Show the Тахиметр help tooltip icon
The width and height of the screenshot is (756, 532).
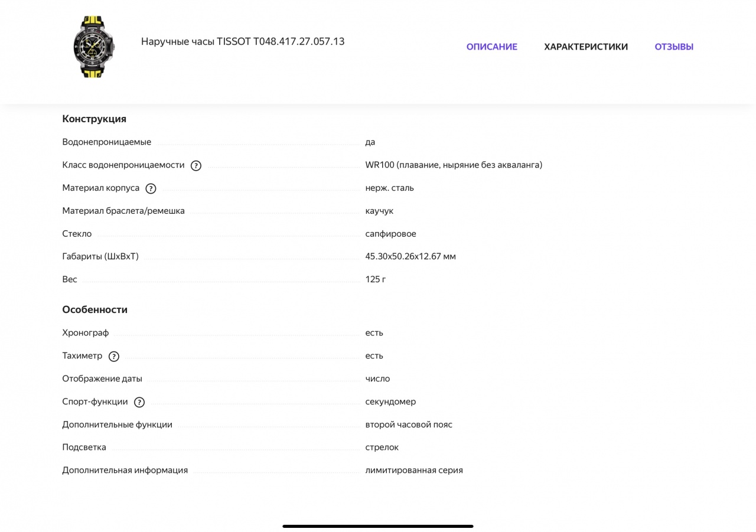tap(114, 357)
